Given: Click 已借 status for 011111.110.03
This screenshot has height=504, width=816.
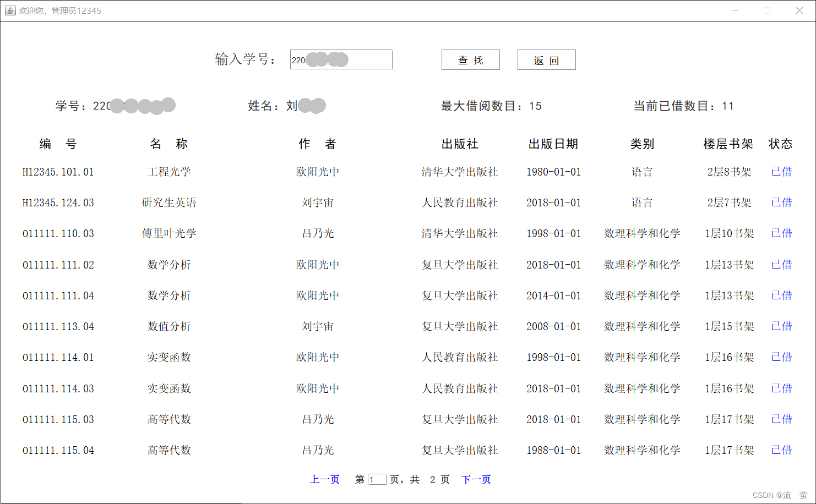Looking at the screenshot, I should [781, 233].
